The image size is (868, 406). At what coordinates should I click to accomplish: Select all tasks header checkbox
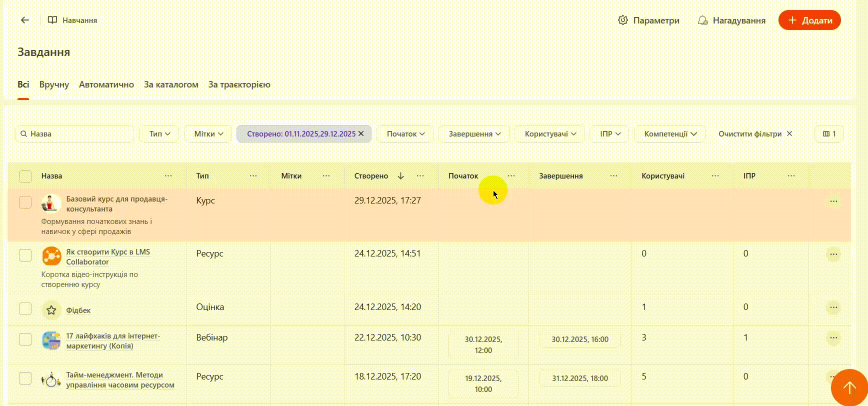(x=25, y=176)
